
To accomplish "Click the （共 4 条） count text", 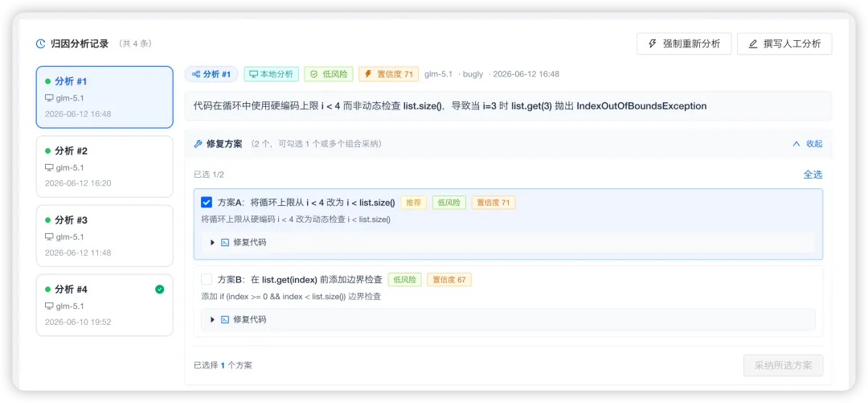I will pos(136,43).
